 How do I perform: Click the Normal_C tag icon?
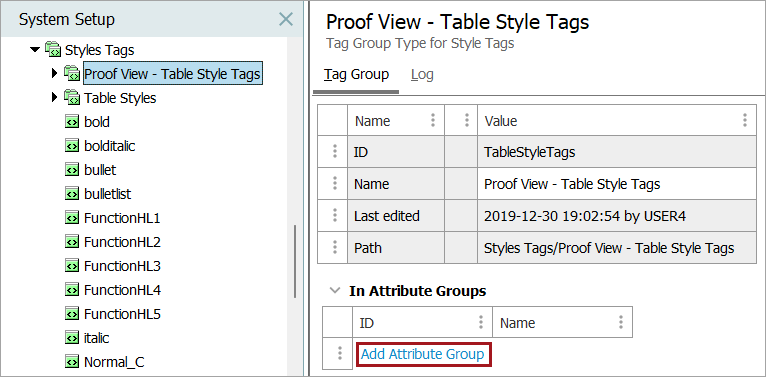[72, 362]
